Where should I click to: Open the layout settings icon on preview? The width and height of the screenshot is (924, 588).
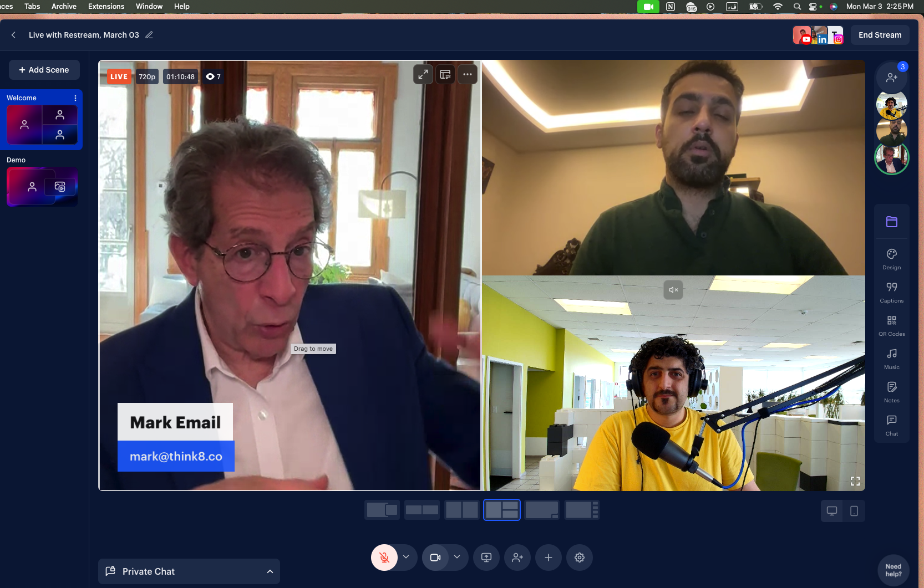445,74
